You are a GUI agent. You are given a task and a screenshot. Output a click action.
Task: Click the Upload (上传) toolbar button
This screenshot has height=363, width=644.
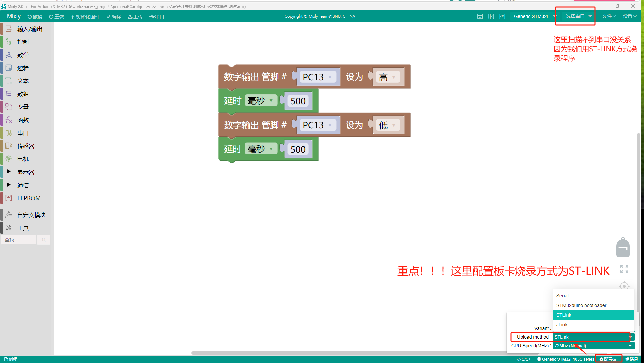[135, 17]
